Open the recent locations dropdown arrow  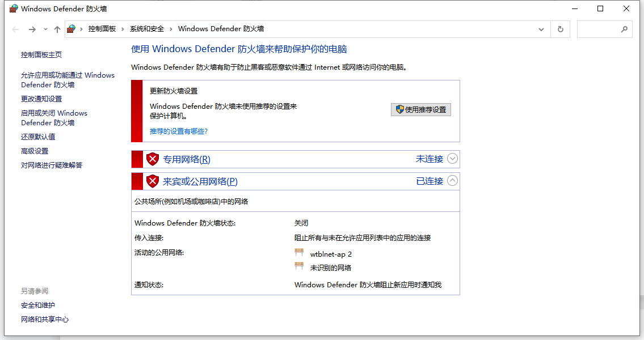tap(45, 29)
